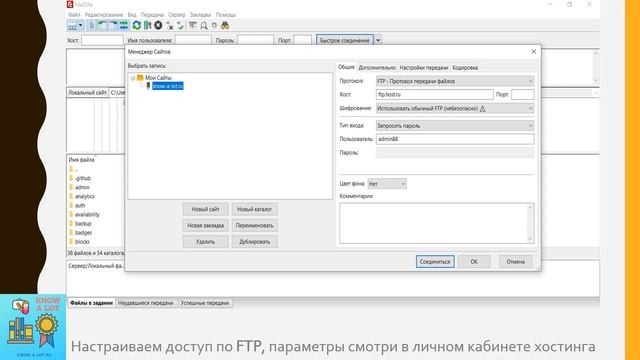Select the Мои Сайты folder
Image resolution: width=640 pixels, height=360 pixels.
coord(158,78)
